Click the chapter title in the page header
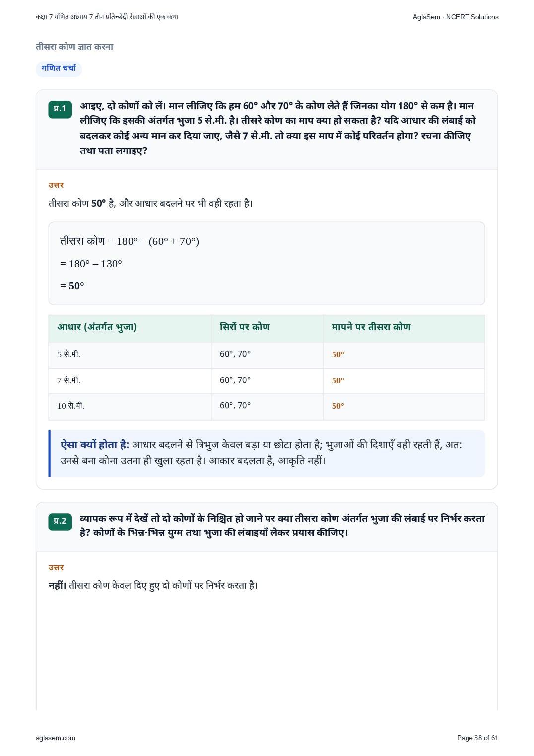534x756 pixels. (107, 17)
